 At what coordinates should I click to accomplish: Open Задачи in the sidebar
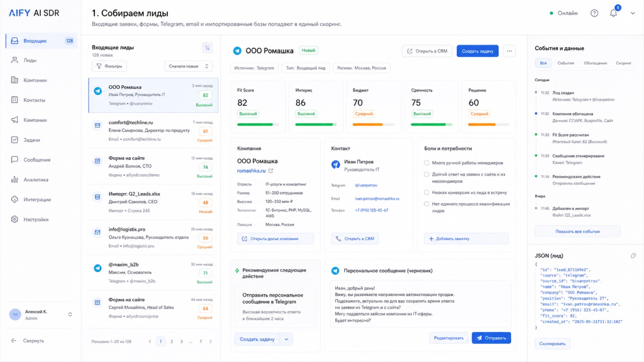click(x=31, y=140)
